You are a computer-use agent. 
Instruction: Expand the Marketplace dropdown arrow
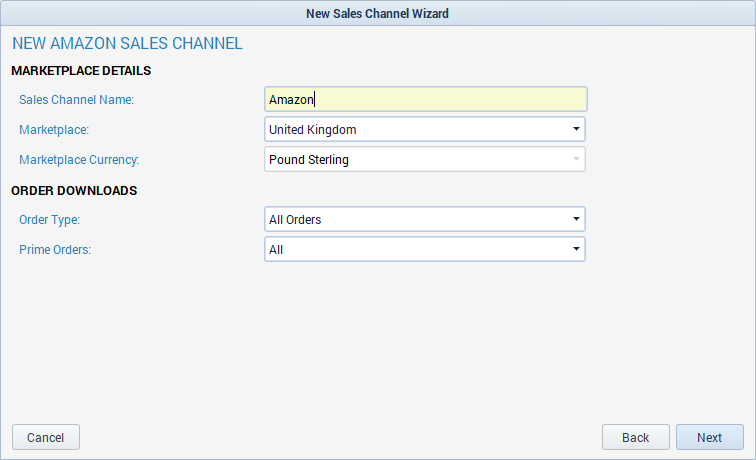[576, 129]
